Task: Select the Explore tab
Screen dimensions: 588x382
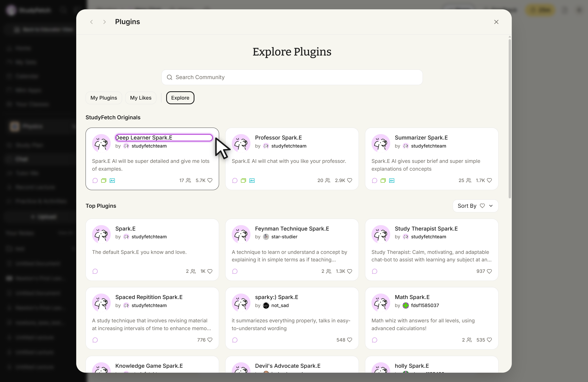Action: point(180,98)
